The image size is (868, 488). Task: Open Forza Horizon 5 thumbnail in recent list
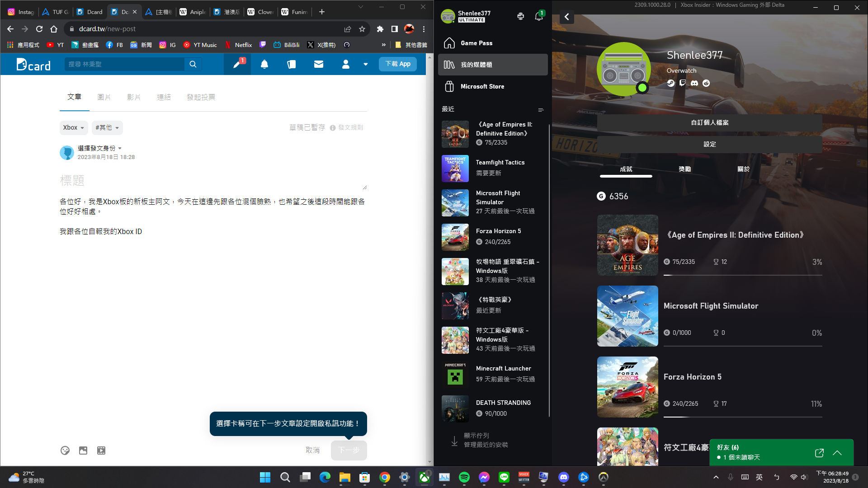tap(455, 237)
